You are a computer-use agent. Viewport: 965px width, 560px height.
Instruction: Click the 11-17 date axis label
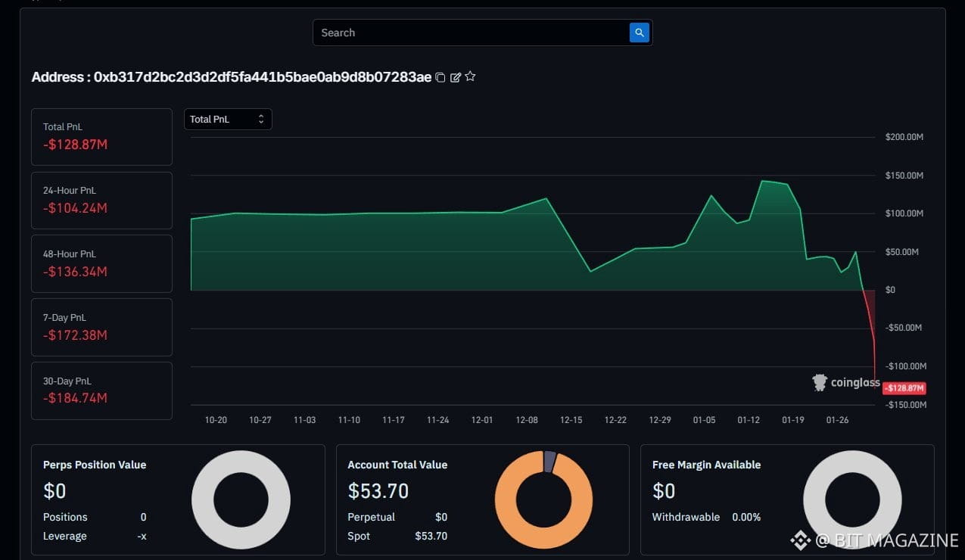(x=394, y=420)
